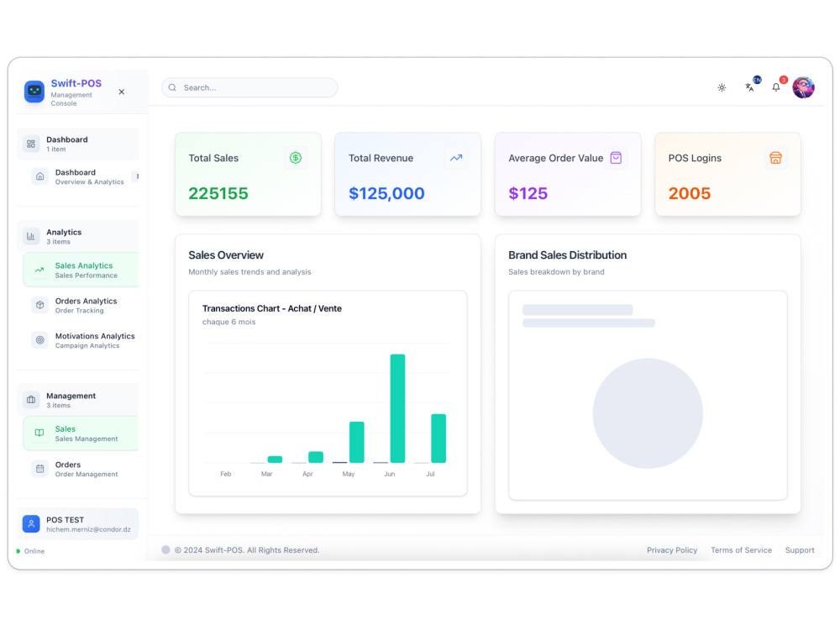Select Sales Management menu item
Image resolution: width=840 pixels, height=630 pixels.
pyautogui.click(x=81, y=433)
